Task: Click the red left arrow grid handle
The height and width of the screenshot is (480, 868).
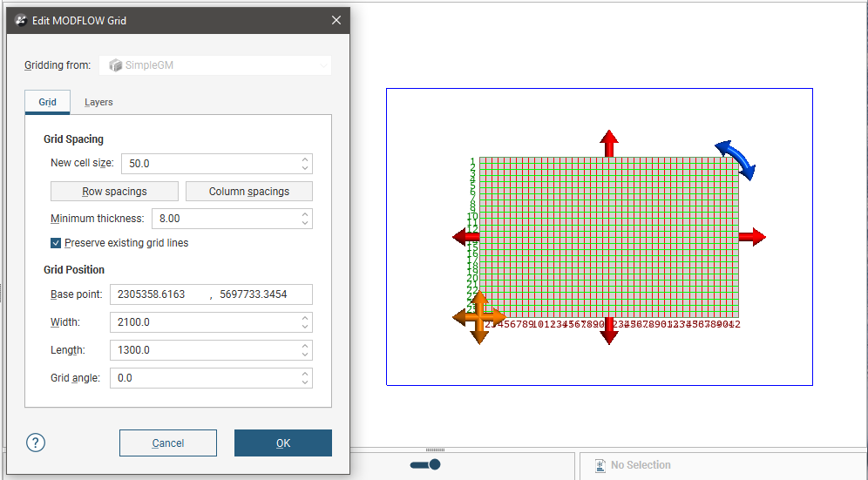Action: tap(466, 237)
